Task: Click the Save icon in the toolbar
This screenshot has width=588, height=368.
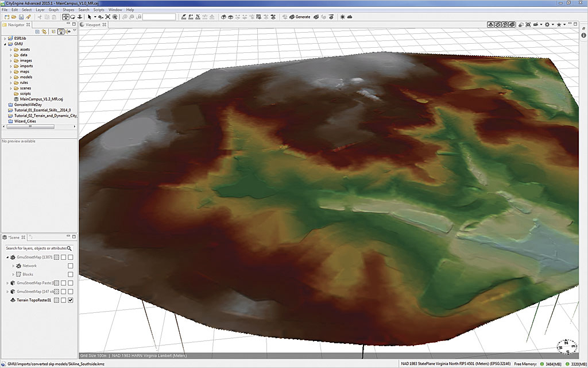Action: click(21, 17)
